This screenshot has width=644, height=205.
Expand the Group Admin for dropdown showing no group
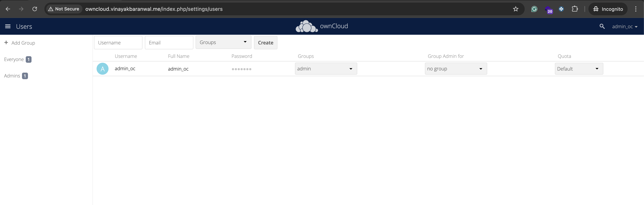point(455,68)
